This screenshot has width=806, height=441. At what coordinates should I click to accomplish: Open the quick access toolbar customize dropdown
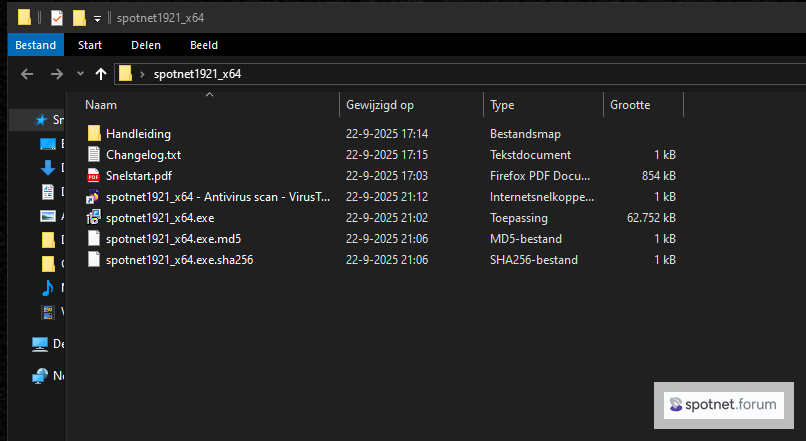click(97, 19)
